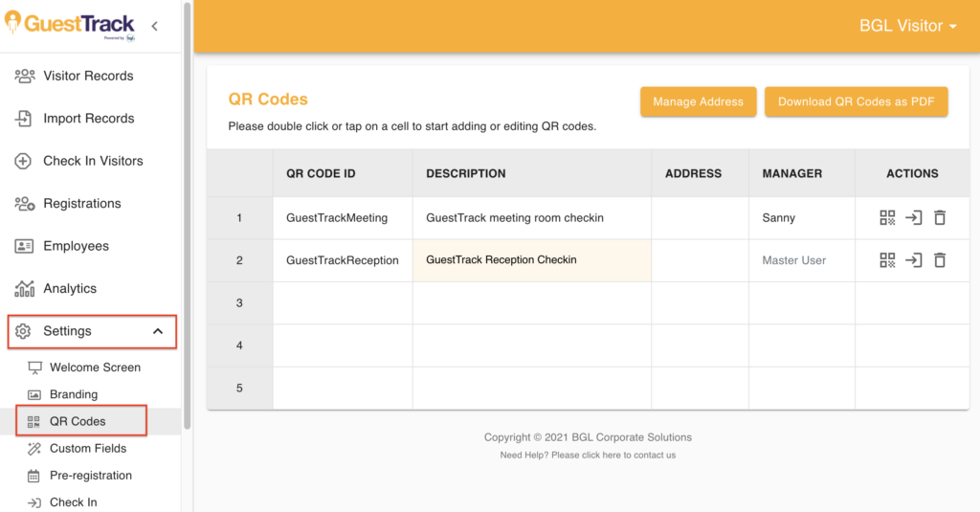Click row number 5 header
This screenshot has height=512, width=980.
point(239,389)
